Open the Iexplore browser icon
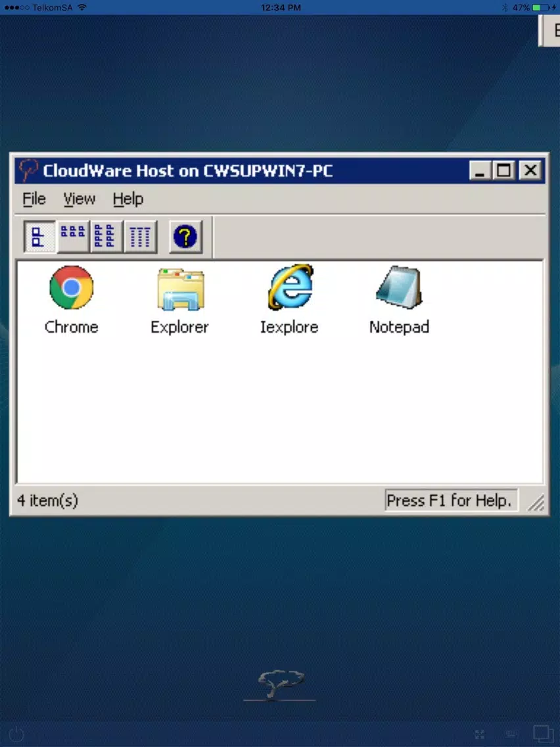This screenshot has height=747, width=560. coord(291,287)
